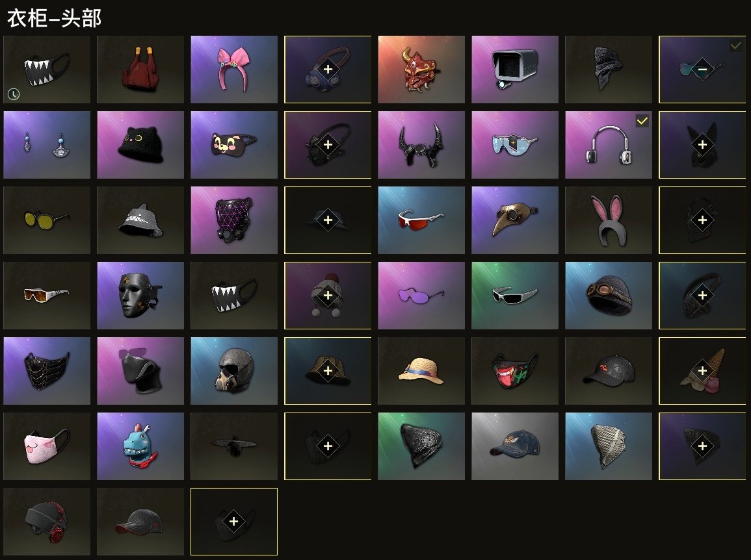Pick the beanie with red headphones
This screenshot has width=751, height=560.
click(x=46, y=522)
